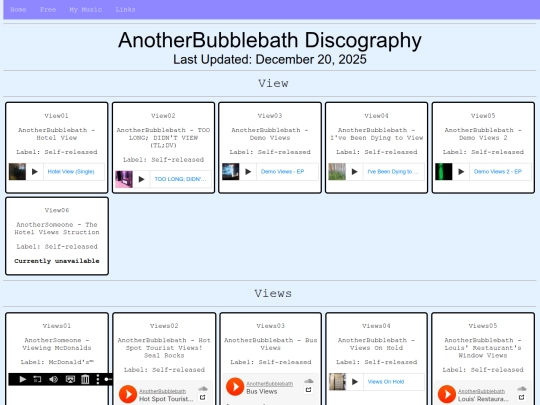Click the pink View02 album art thumbnail
Viewport: 540px width, 405px height.
(x=124, y=179)
